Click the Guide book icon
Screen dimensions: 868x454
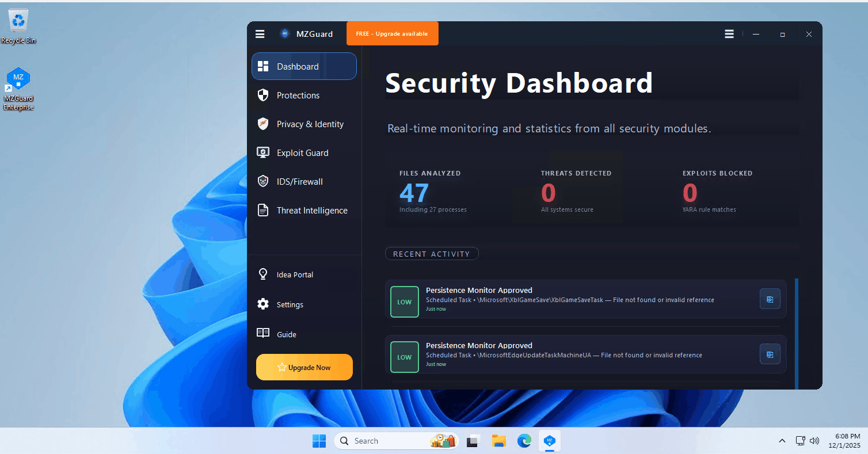263,334
